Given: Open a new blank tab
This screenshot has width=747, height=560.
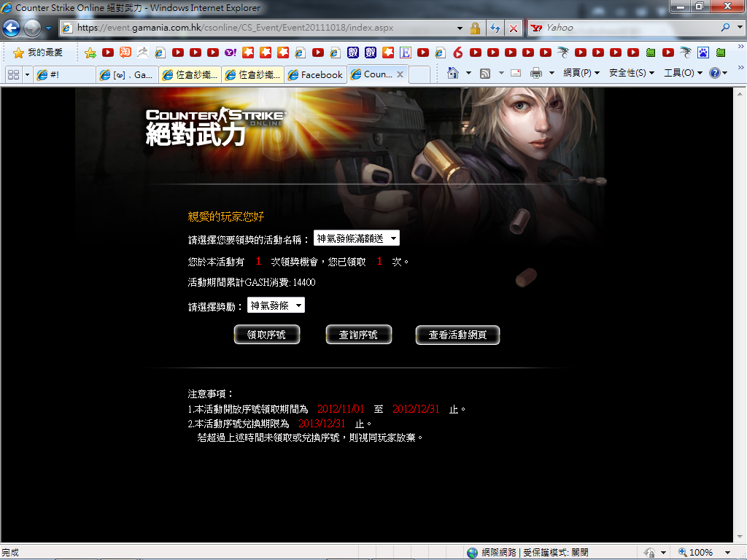Looking at the screenshot, I should 419,75.
